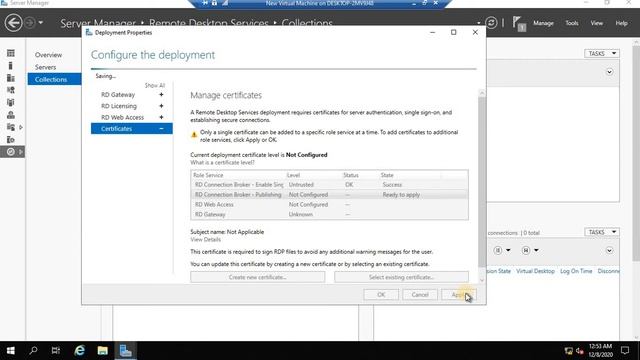This screenshot has width=640, height=360.
Task: Click Log On Time column header
Action: coord(576,271)
